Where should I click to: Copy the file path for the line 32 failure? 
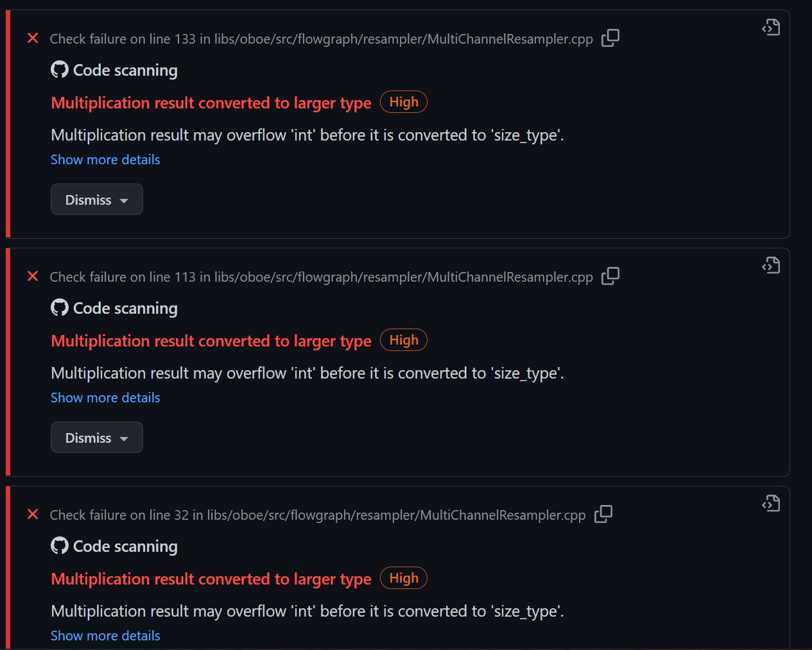[603, 514]
